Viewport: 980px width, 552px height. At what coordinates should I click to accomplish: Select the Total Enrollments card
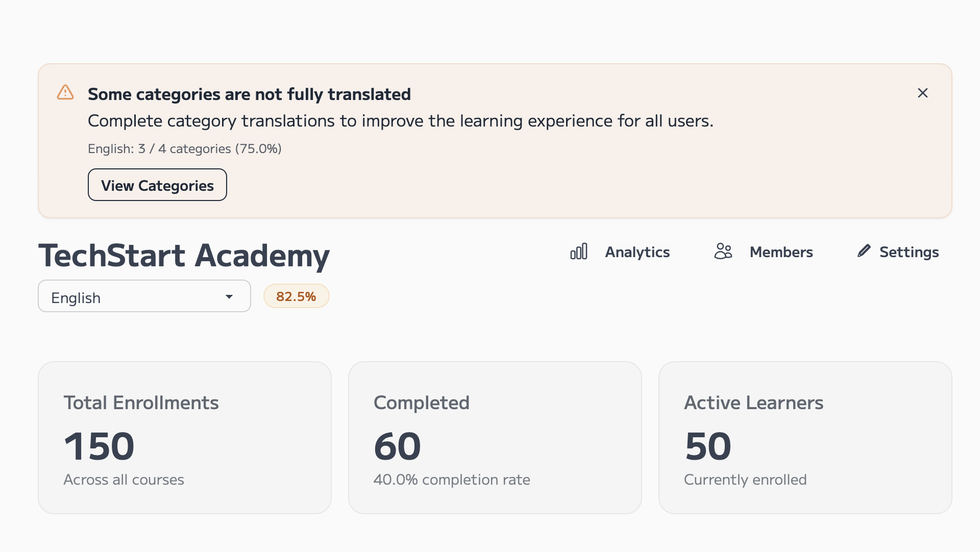coord(185,438)
